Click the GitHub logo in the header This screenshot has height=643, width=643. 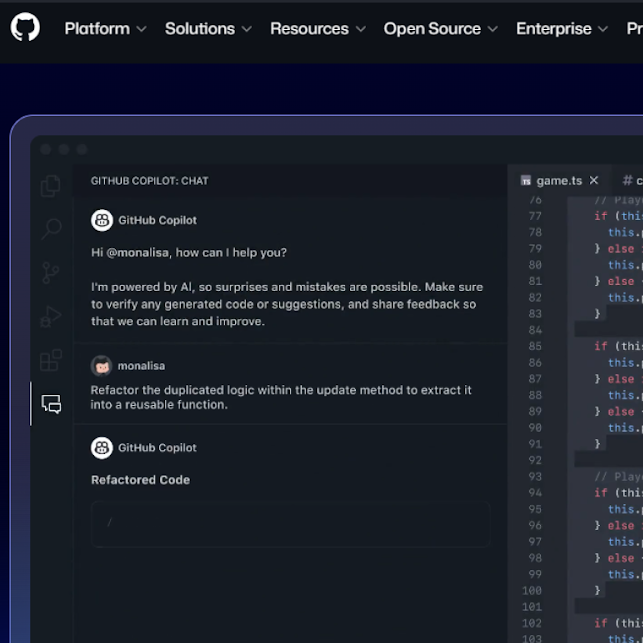point(25,27)
